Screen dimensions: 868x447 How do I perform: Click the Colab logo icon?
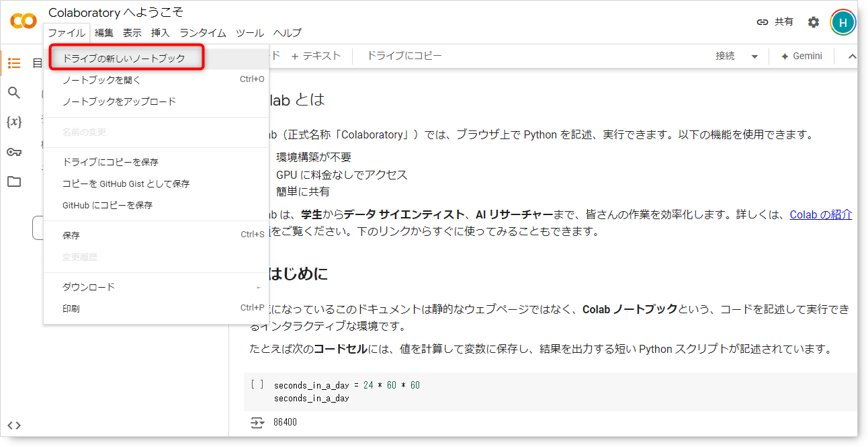(24, 22)
